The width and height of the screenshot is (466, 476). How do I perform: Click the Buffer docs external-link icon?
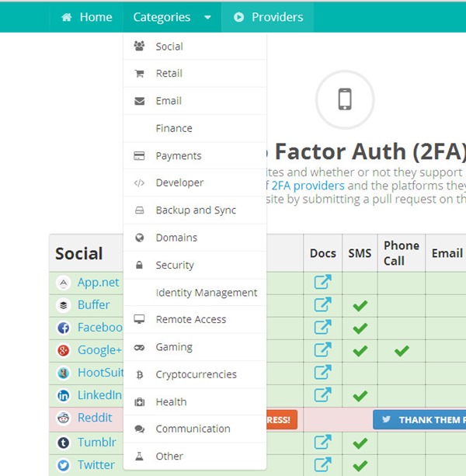[322, 305]
